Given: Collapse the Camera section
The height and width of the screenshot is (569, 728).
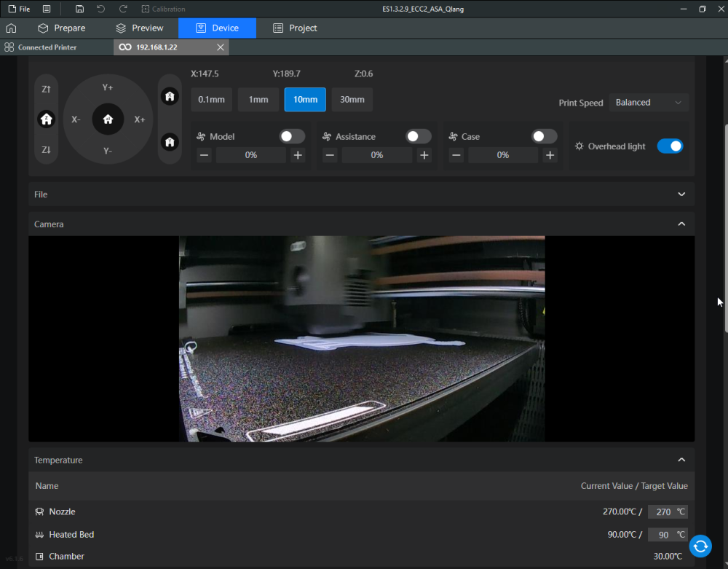Looking at the screenshot, I should pyautogui.click(x=681, y=224).
